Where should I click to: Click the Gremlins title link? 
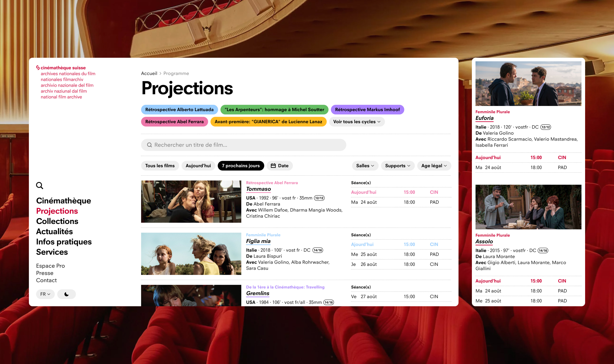click(x=258, y=293)
